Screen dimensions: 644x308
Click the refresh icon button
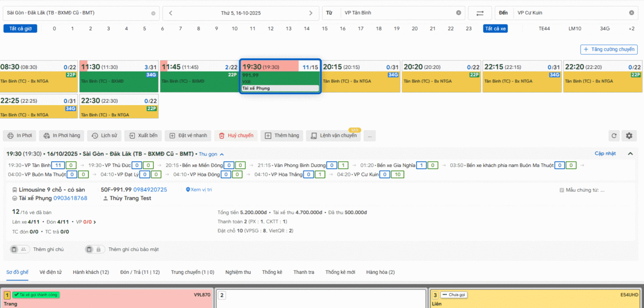point(614,136)
